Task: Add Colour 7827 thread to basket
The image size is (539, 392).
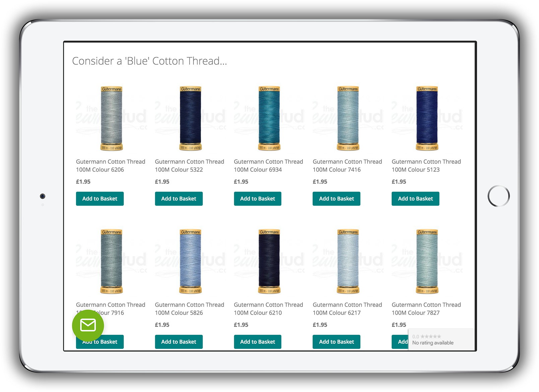Action: (400, 342)
